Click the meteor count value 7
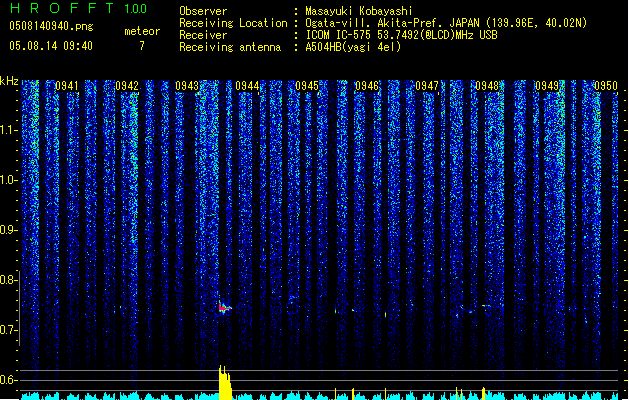 click(142, 46)
